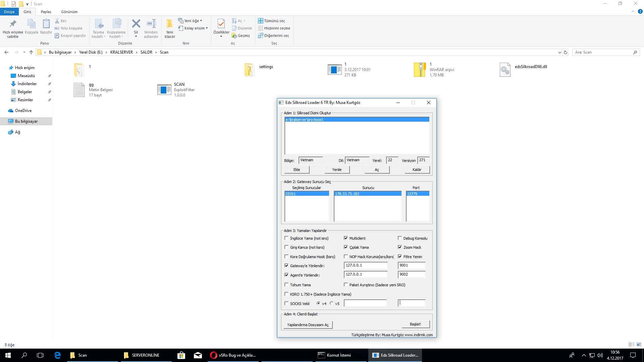Image resolution: width=644 pixels, height=362 pixels.
Task: Click the Başlat! button
Action: [415, 324]
